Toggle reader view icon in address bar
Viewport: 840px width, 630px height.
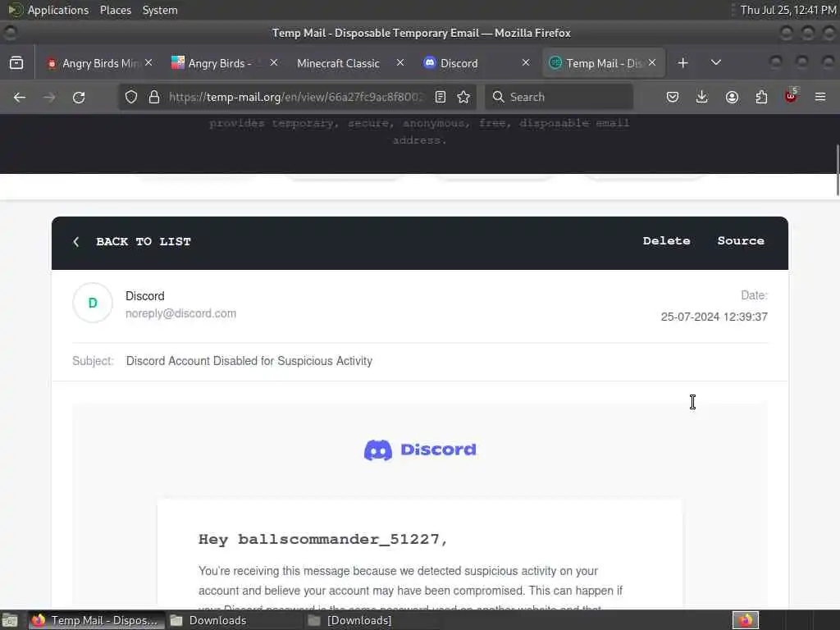(x=441, y=97)
